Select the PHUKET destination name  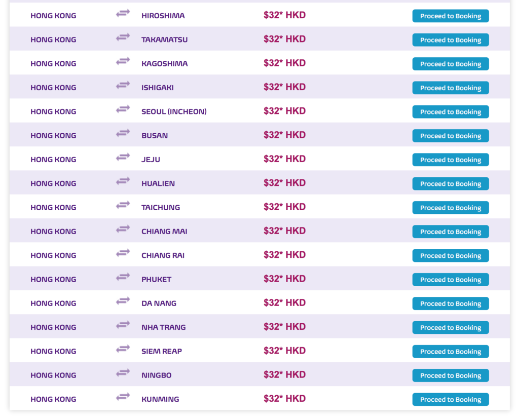157,279
